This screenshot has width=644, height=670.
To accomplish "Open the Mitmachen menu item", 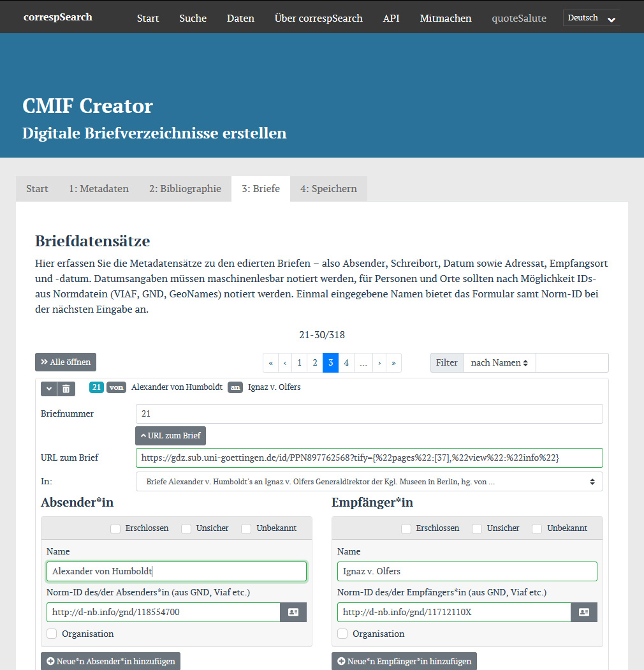I will coord(445,19).
